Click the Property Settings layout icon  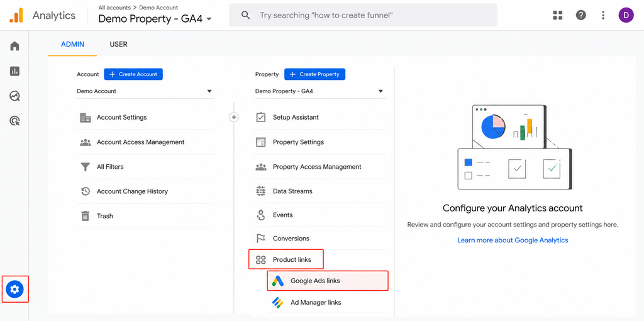(x=261, y=142)
